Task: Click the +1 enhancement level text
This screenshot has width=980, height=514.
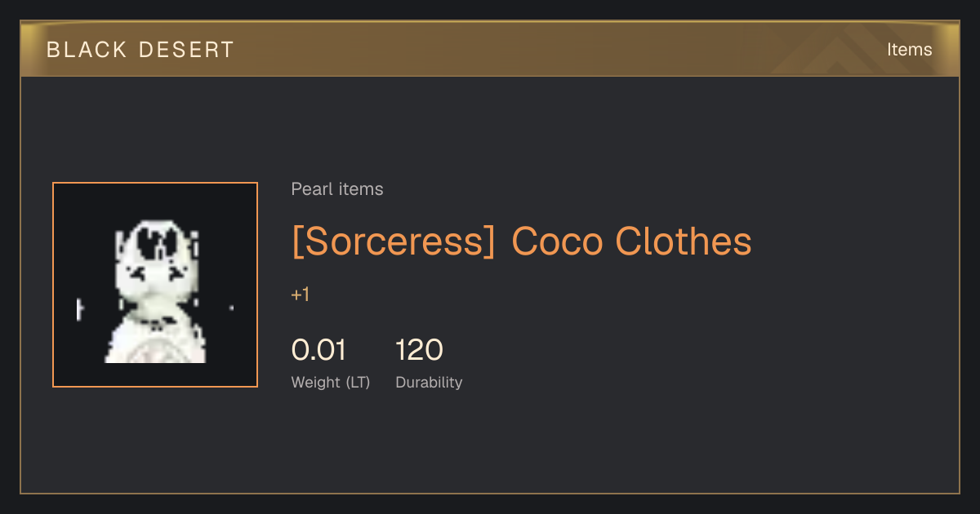Action: [301, 295]
